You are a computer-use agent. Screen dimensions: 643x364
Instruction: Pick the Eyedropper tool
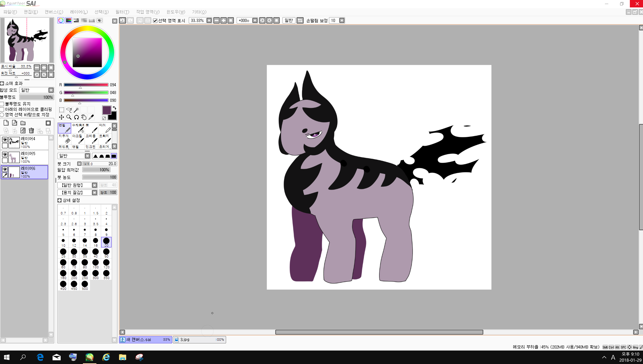tap(91, 117)
